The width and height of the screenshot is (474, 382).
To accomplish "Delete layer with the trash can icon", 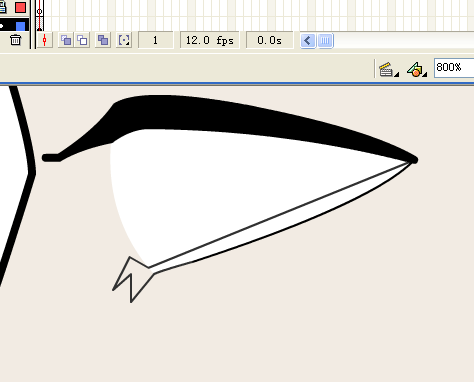I will coord(15,40).
